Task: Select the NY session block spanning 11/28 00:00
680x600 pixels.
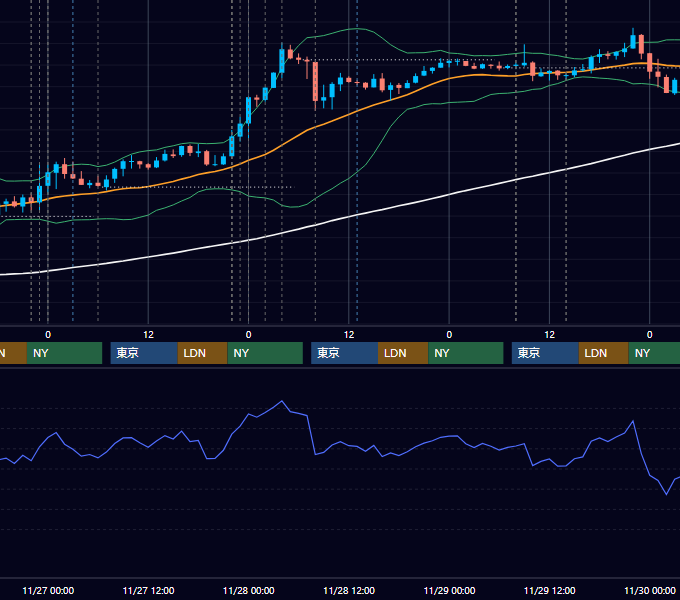Action: pos(265,353)
